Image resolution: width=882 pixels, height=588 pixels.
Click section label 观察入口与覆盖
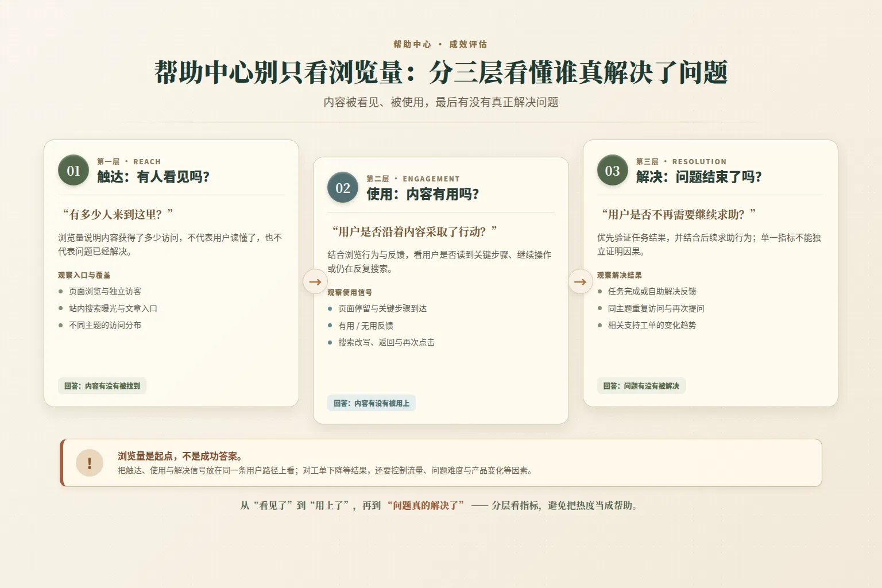tap(84, 275)
